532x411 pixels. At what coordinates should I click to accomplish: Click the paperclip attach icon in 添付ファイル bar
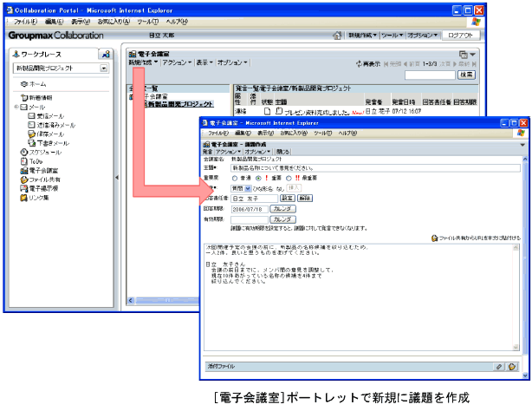click(499, 367)
